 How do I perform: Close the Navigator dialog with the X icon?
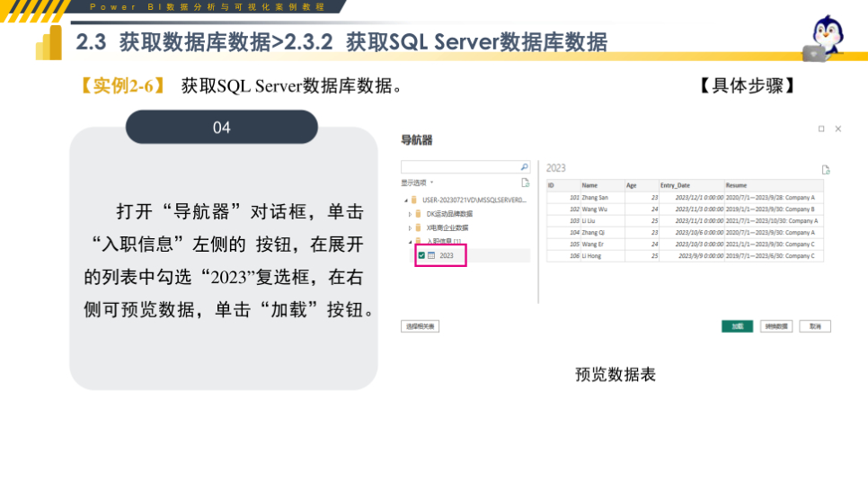[x=838, y=129]
